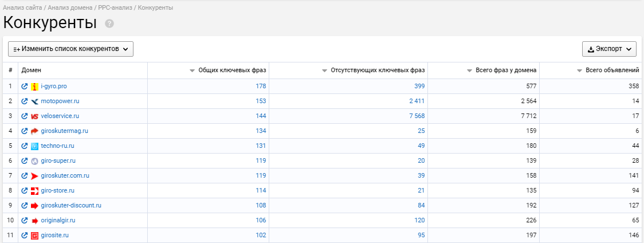
Task: Click common phrases value 102
Action: pyautogui.click(x=261, y=235)
